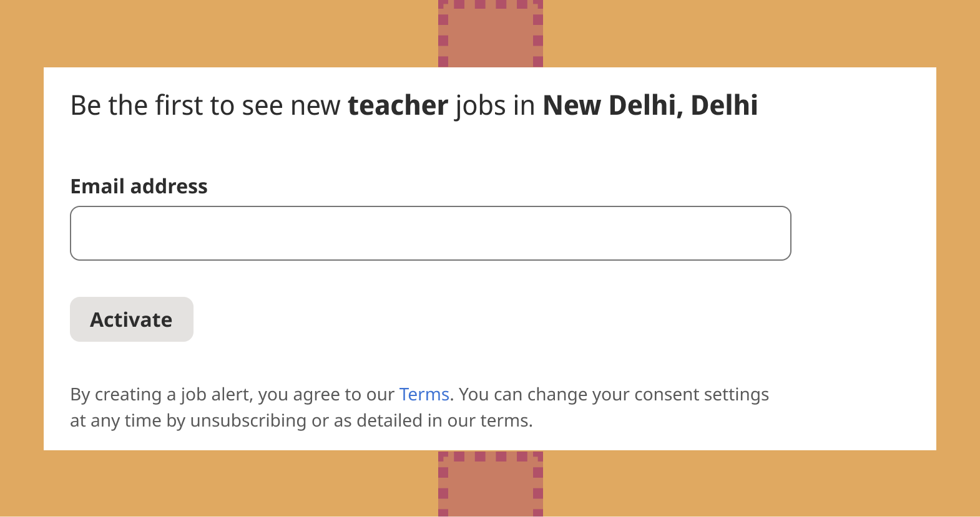Select the bold word teacher in heading
Screen dimensions: 980x517
pyautogui.click(x=398, y=105)
